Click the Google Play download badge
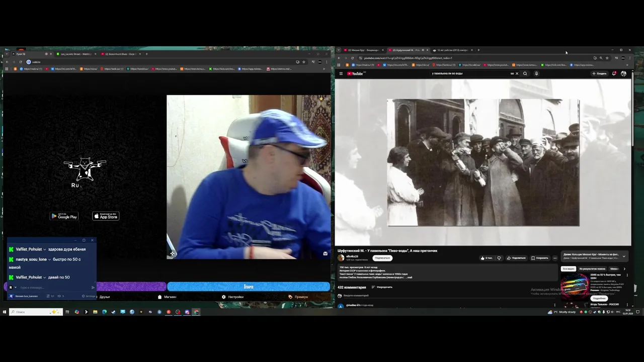644x362 pixels. click(x=64, y=216)
